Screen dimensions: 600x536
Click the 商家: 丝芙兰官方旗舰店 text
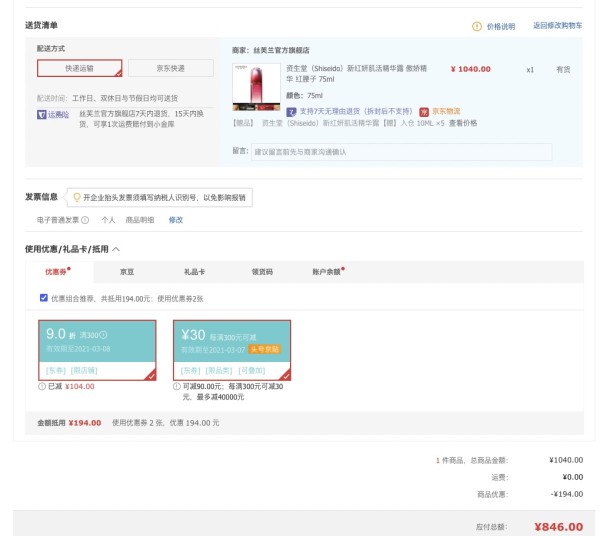tap(271, 51)
